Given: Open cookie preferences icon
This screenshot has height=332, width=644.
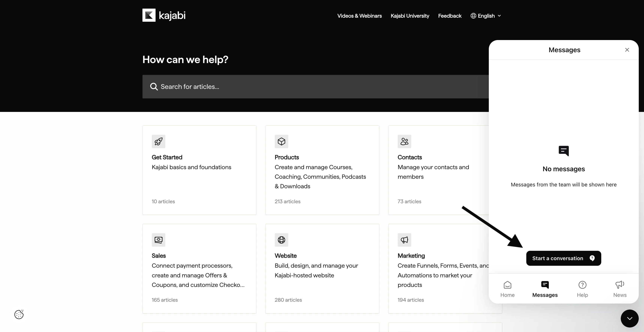Looking at the screenshot, I should [19, 314].
